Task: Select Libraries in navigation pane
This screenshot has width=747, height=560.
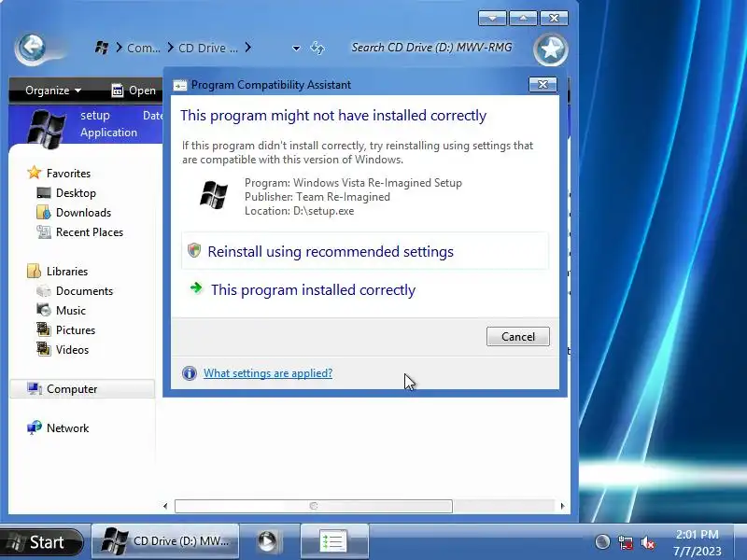Action: 67,272
